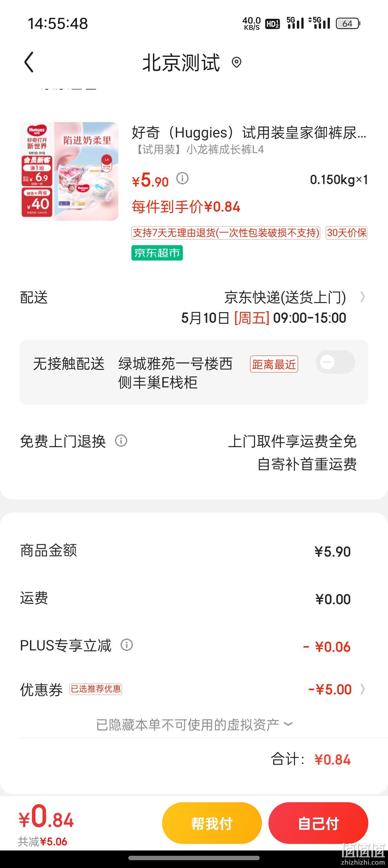Tap the 自己付 button

coord(318,823)
